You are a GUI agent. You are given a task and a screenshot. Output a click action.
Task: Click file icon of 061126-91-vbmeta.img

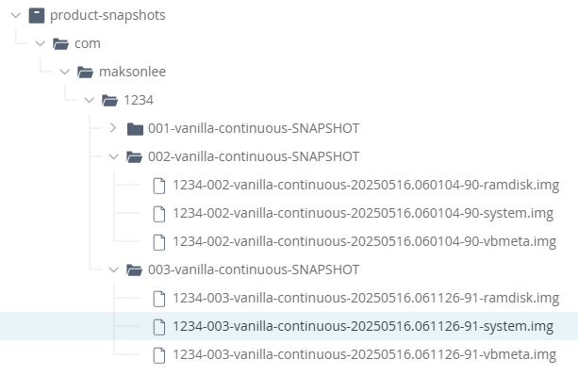point(159,355)
